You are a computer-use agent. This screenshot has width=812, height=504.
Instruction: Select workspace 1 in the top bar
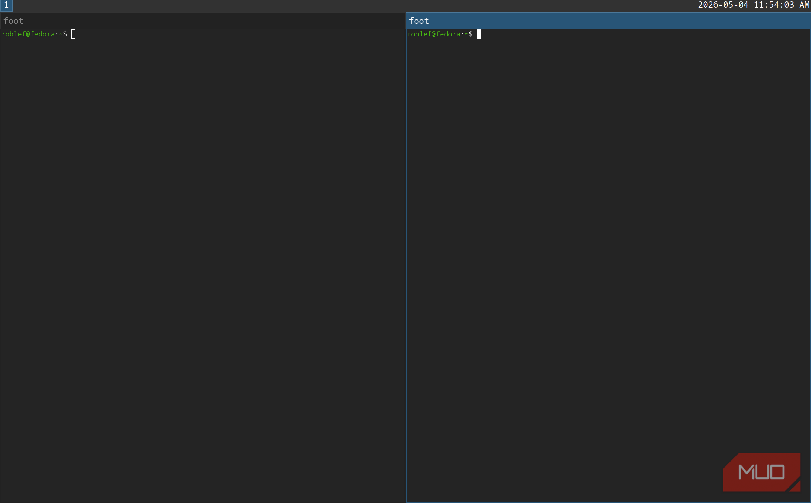(6, 6)
